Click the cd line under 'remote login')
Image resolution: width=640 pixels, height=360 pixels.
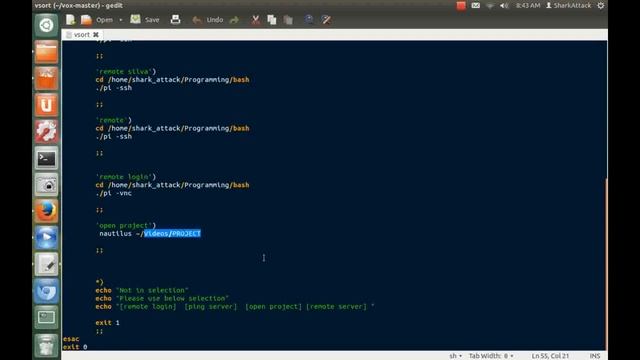(x=172, y=185)
